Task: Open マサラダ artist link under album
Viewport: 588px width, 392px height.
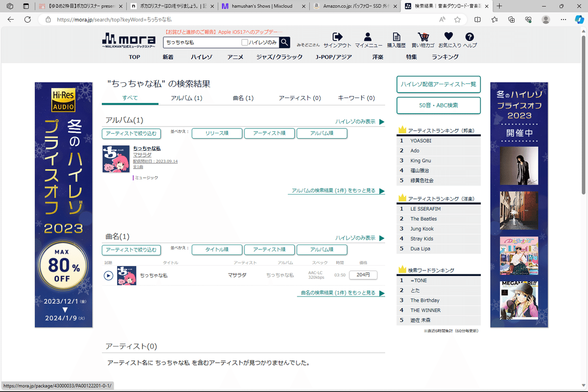Action: [x=142, y=154]
